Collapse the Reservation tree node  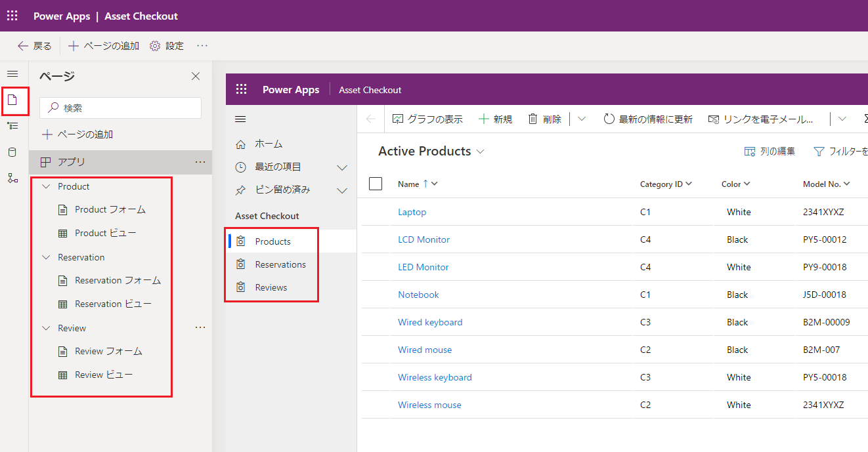[x=46, y=257]
